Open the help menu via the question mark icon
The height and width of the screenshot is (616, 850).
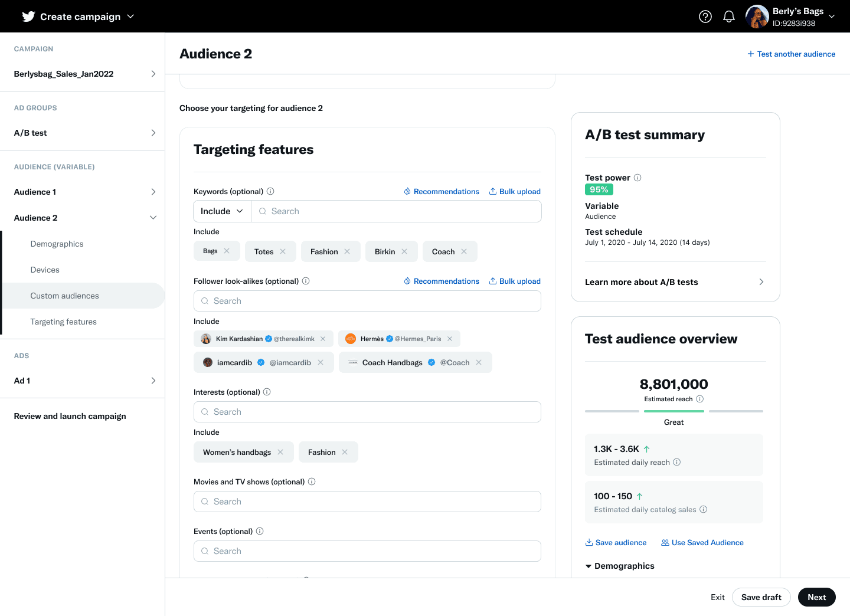click(x=705, y=17)
